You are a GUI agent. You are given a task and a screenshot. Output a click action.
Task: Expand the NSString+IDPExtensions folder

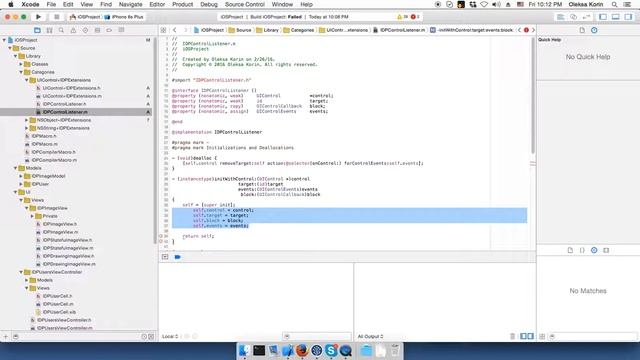pyautogui.click(x=27, y=128)
